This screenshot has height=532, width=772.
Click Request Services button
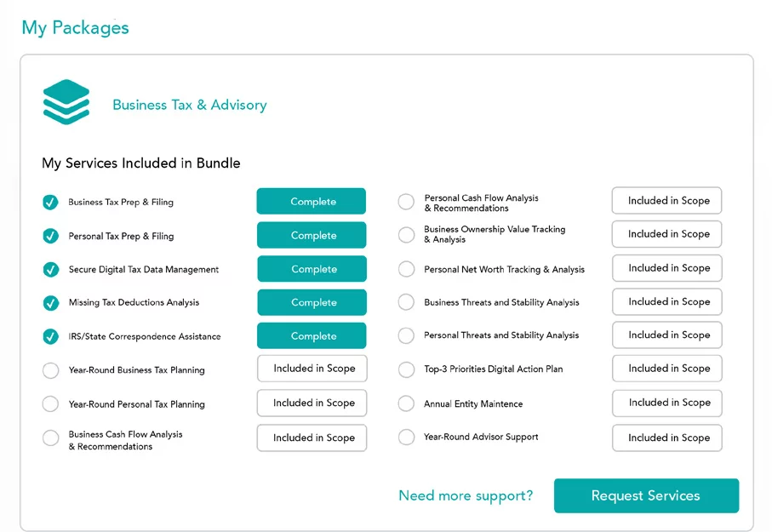[646, 495]
